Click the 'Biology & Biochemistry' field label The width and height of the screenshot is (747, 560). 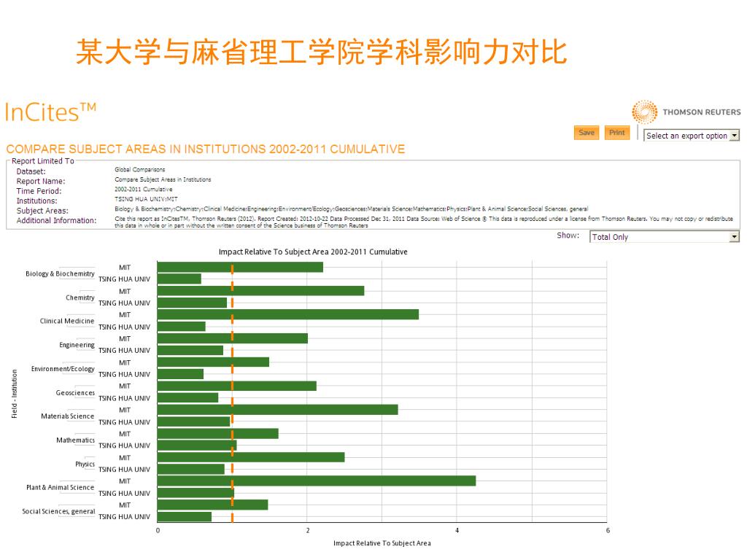pos(60,274)
